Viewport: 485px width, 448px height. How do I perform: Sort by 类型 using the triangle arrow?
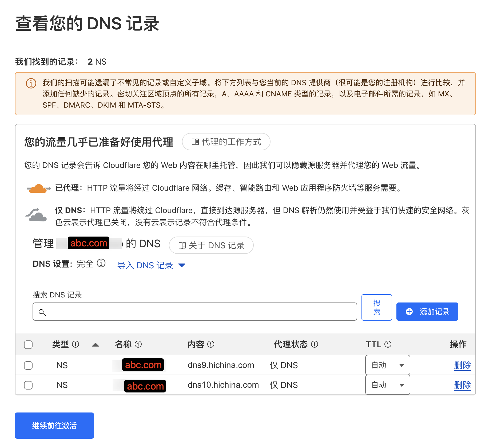coord(96,345)
